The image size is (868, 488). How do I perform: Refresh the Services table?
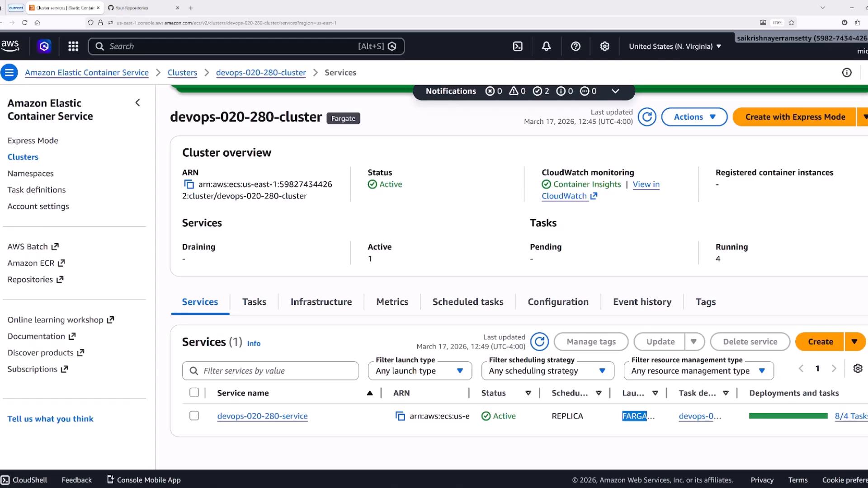click(539, 342)
